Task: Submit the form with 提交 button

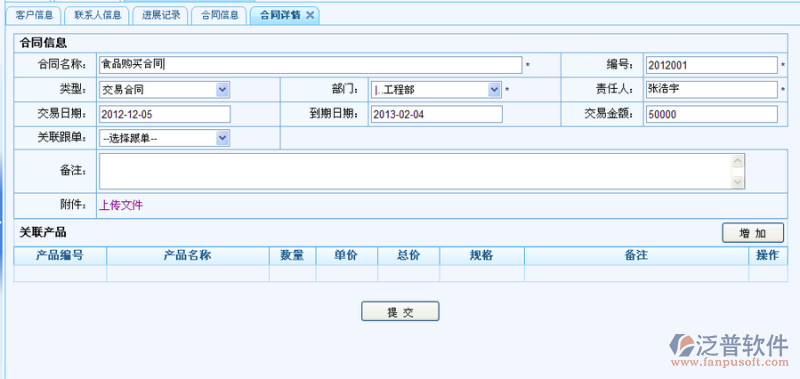Action: 400,311
